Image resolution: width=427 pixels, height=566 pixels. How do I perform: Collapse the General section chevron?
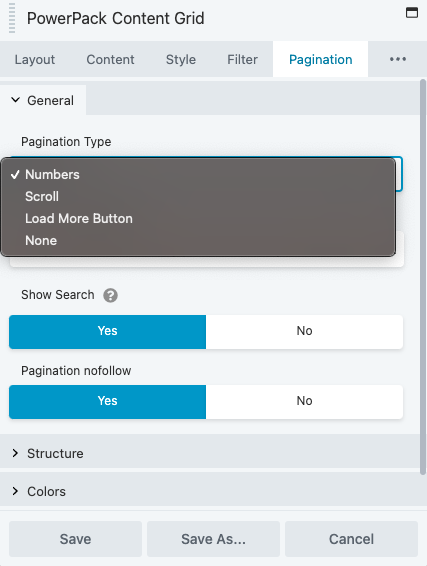point(16,100)
